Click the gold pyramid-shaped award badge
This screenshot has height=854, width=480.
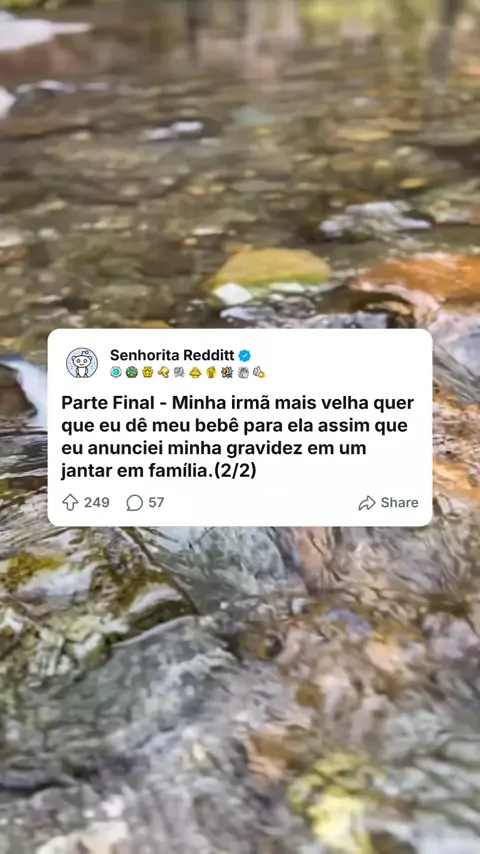coord(195,373)
